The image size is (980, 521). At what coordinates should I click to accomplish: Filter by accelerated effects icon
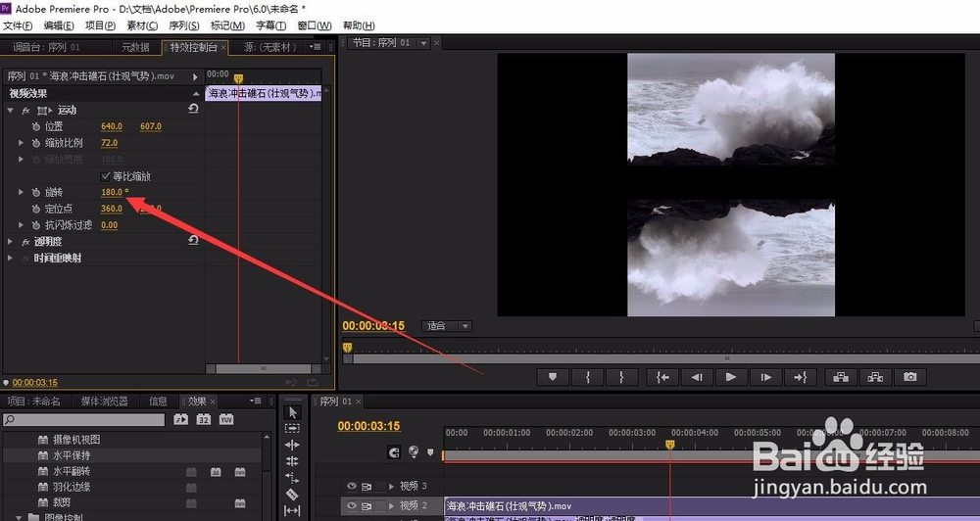click(x=180, y=420)
